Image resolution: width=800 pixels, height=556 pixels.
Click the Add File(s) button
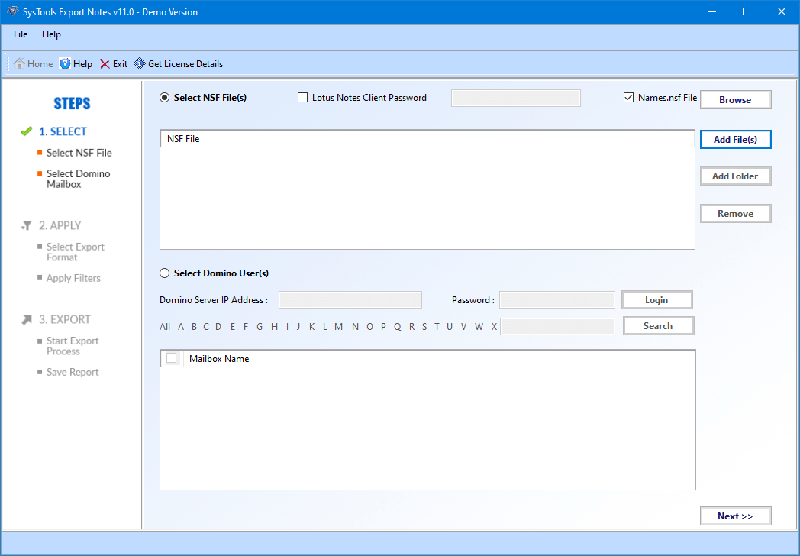pos(735,139)
